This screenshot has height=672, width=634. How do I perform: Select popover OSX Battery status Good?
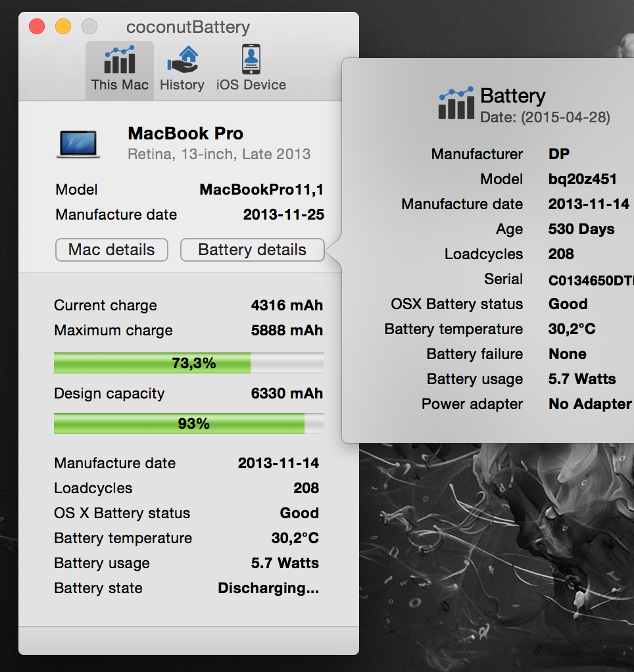[x=568, y=304]
